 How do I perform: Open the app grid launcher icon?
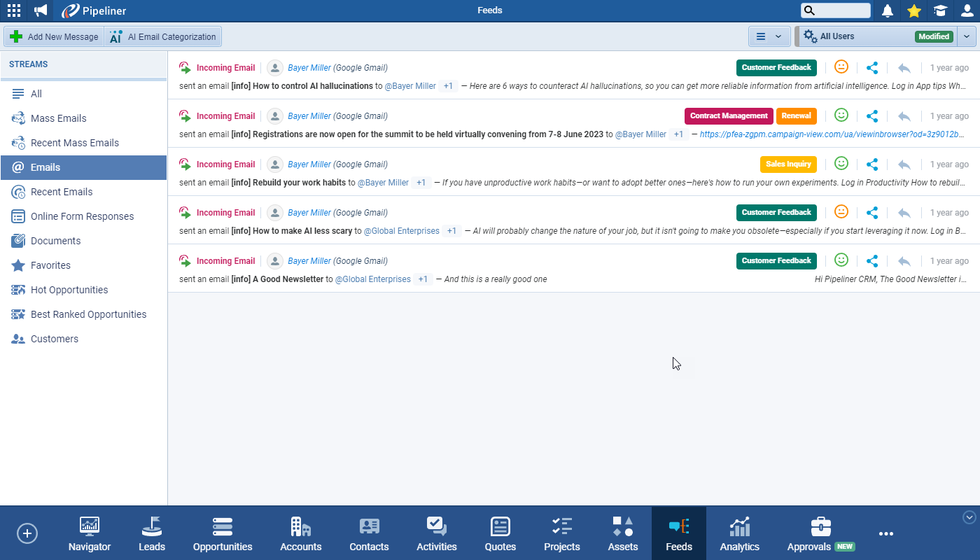(x=13, y=10)
